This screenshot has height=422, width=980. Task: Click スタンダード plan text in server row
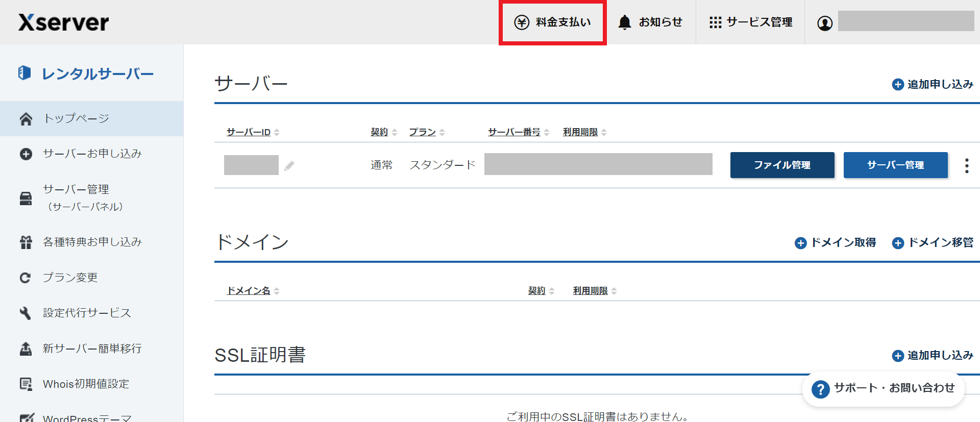coord(443,165)
